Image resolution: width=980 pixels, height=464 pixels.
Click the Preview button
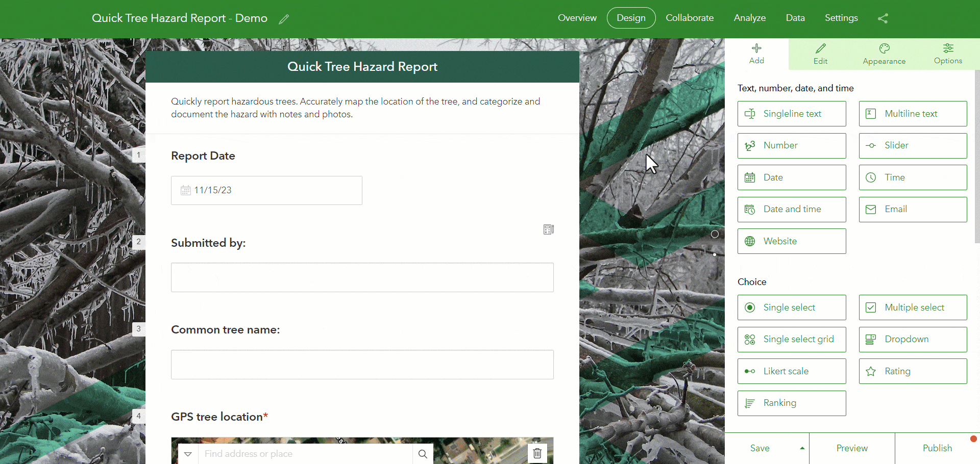(852, 448)
